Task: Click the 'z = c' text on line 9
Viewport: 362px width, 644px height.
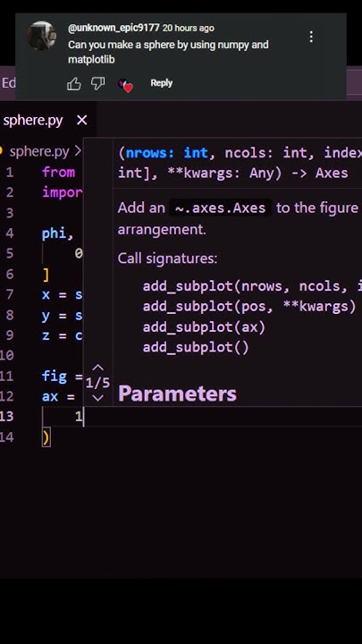Action: [x=62, y=335]
